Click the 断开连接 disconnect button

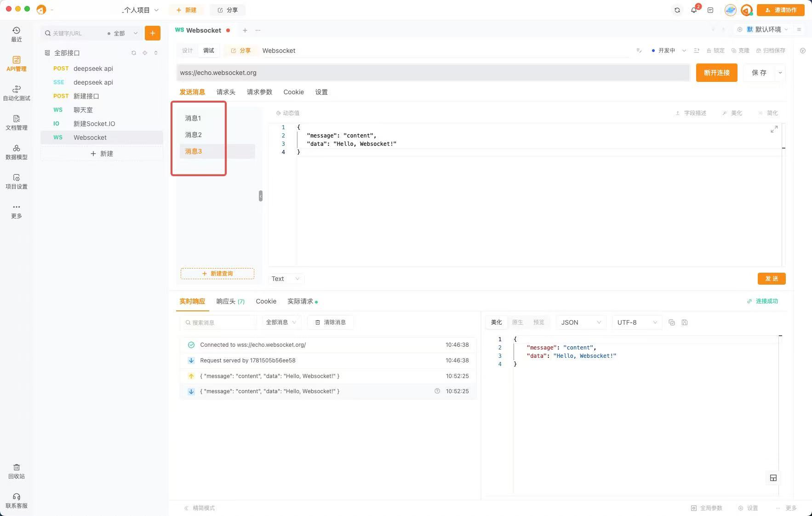(716, 72)
